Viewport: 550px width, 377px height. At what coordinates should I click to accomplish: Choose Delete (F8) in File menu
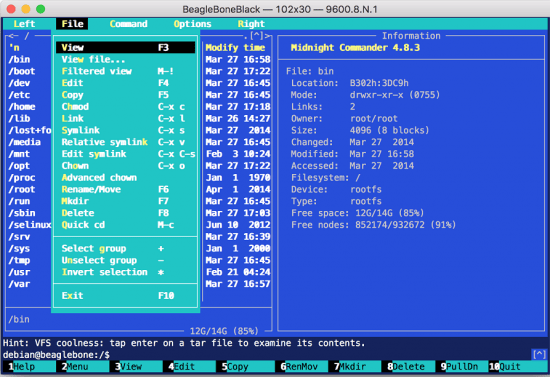(125, 213)
